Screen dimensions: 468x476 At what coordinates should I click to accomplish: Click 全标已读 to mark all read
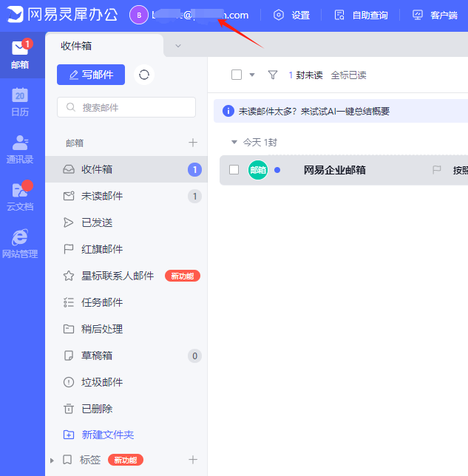click(348, 75)
